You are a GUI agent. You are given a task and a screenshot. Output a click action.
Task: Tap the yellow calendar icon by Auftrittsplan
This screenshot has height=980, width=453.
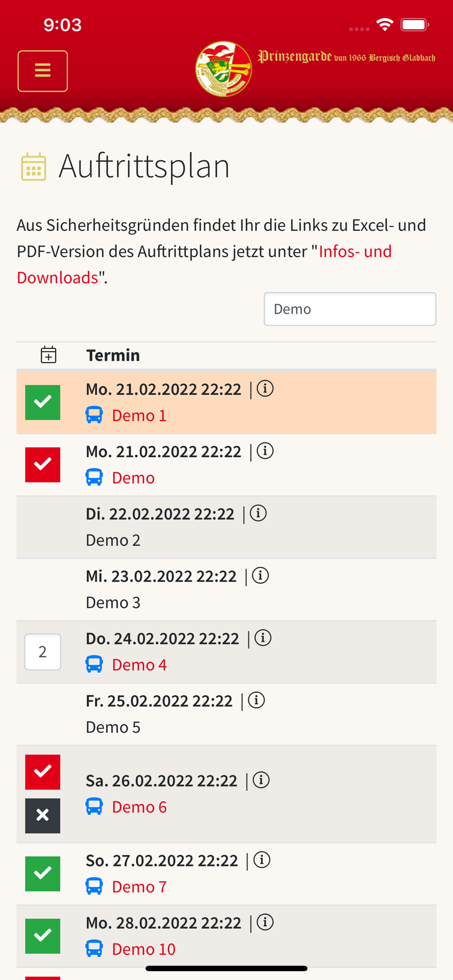click(x=34, y=167)
